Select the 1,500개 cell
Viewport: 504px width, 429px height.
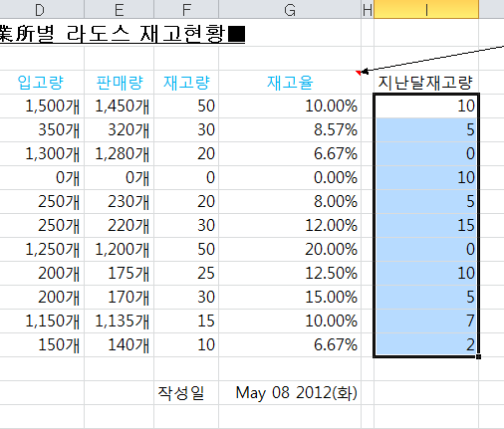pos(42,107)
